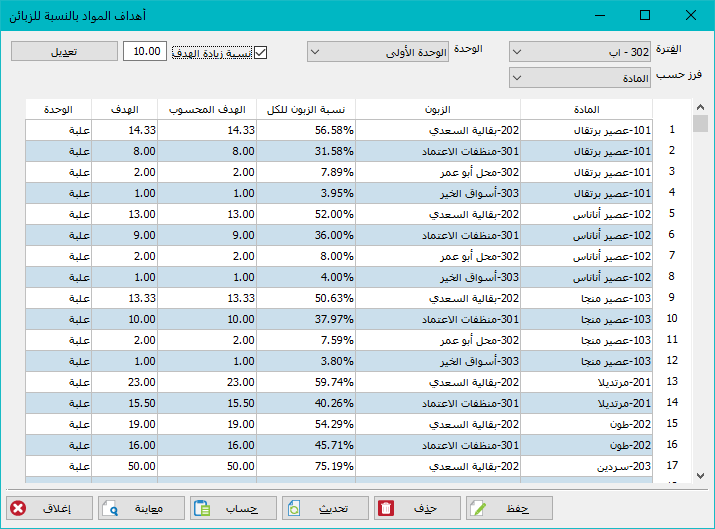Click material cell in row 12
The image size is (715, 529).
tap(586, 361)
